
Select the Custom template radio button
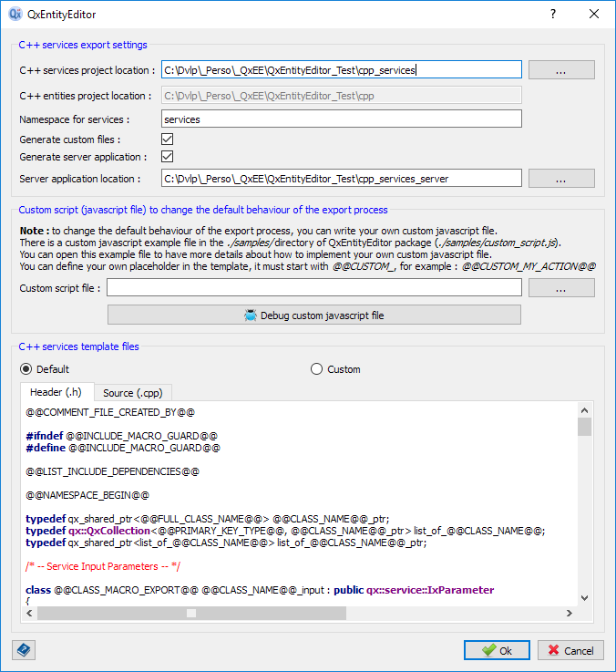(317, 369)
